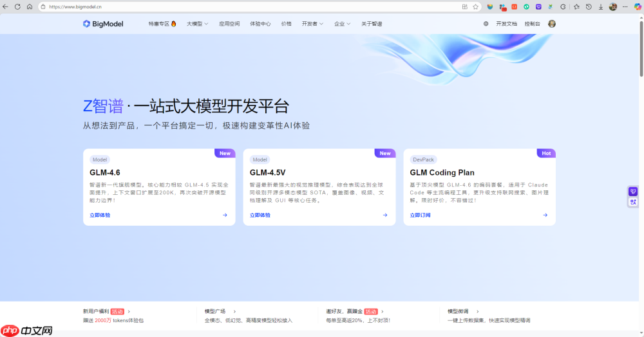Open the split screen icon in address bar

[464, 6]
